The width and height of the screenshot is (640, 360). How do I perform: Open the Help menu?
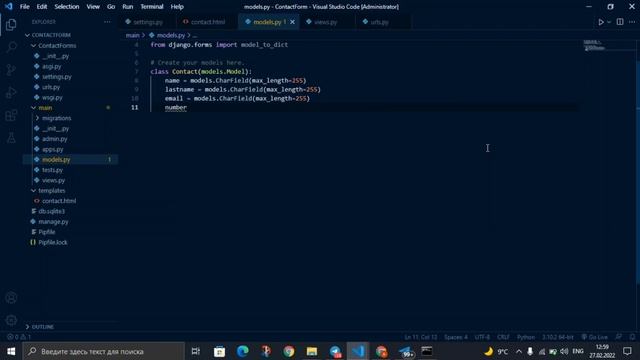coord(177,7)
